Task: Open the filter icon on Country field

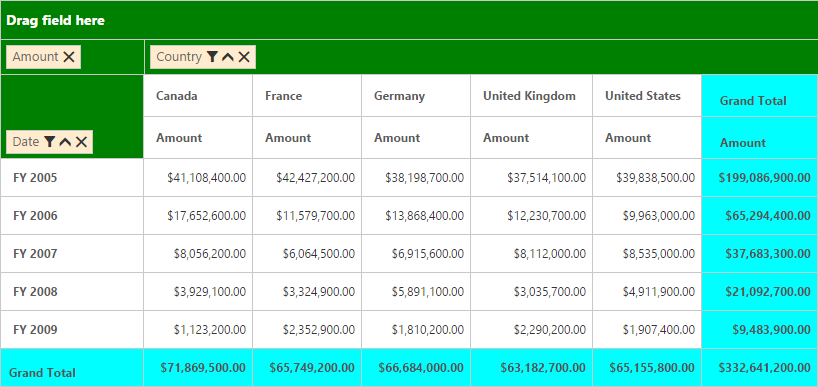Action: (x=212, y=57)
